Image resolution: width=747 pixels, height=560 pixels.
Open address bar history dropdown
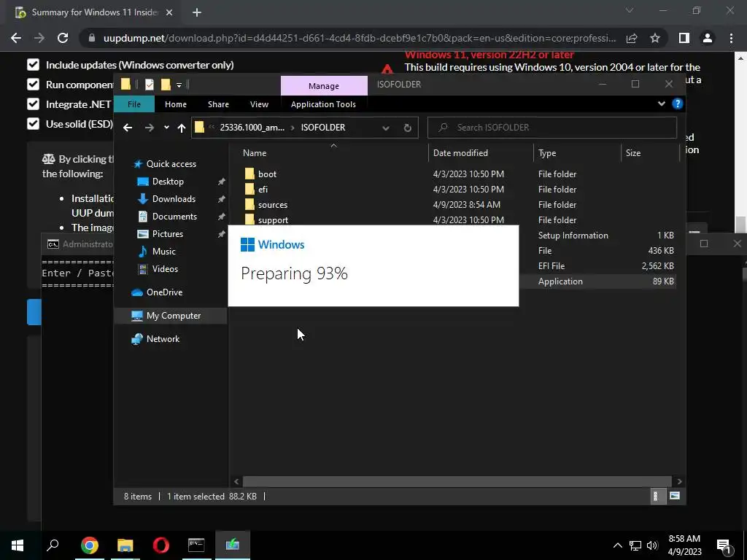[386, 128]
